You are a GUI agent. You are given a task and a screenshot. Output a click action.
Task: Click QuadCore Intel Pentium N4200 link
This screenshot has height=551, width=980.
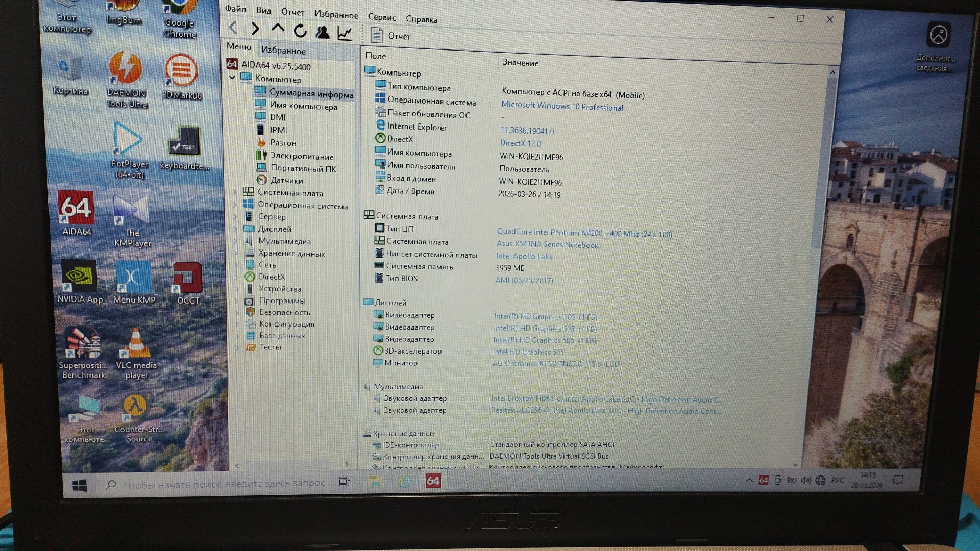[584, 233]
